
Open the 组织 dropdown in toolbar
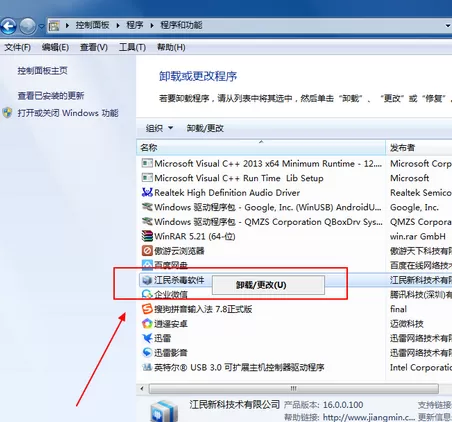click(x=159, y=128)
